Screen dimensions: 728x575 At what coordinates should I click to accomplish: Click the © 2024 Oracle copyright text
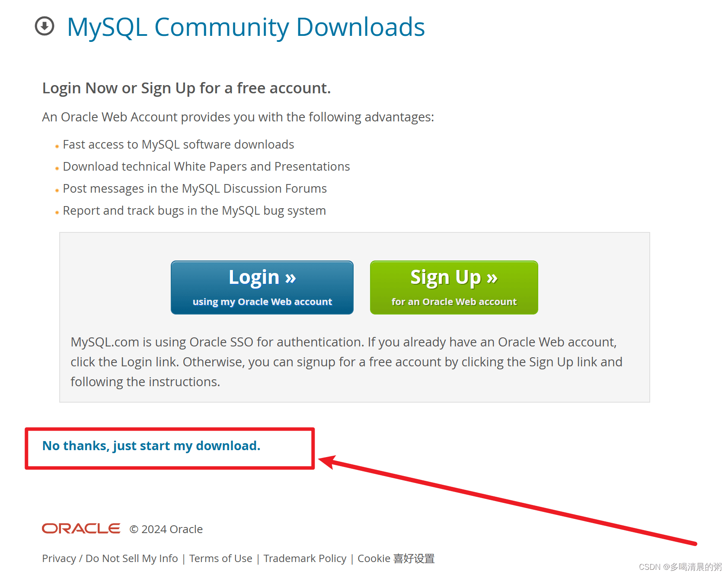pos(166,529)
